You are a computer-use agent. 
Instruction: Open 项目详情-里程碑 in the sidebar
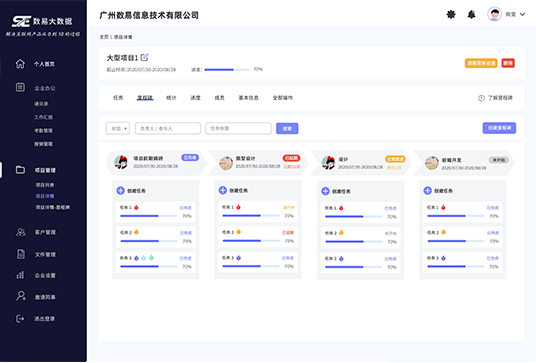[53, 207]
